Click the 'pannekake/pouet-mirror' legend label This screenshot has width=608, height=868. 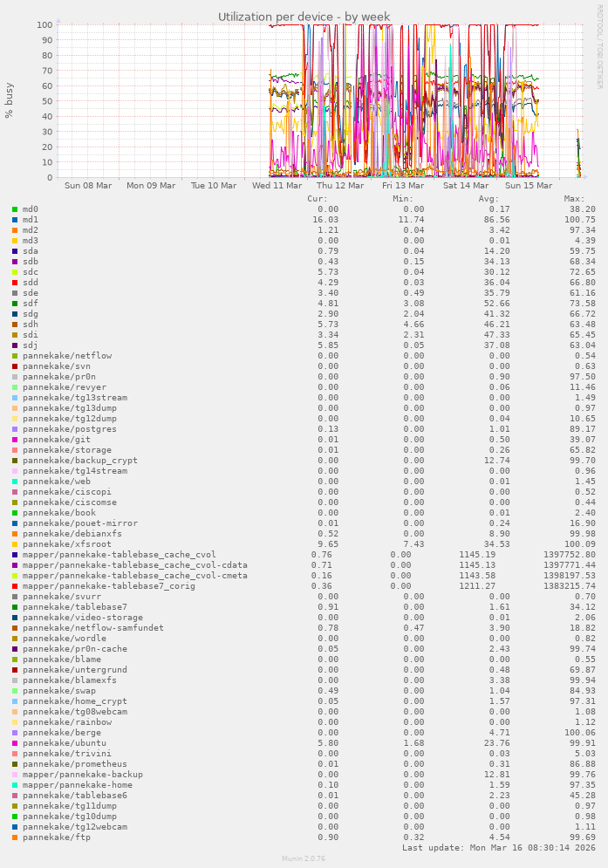tap(80, 523)
